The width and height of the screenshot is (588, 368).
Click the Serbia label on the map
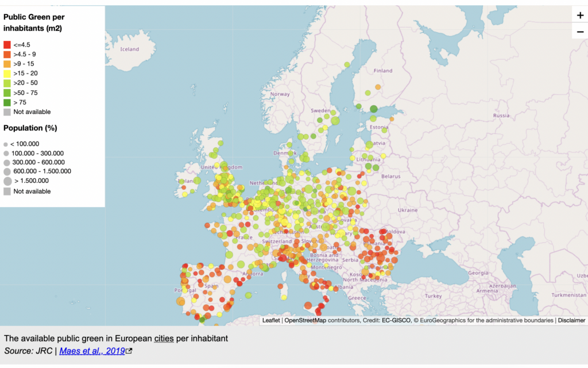pos(350,260)
